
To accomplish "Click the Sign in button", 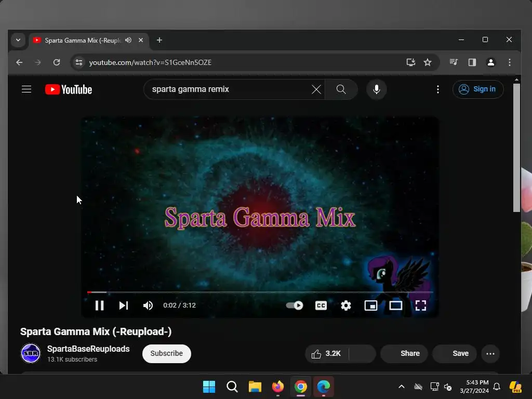I will point(478,89).
